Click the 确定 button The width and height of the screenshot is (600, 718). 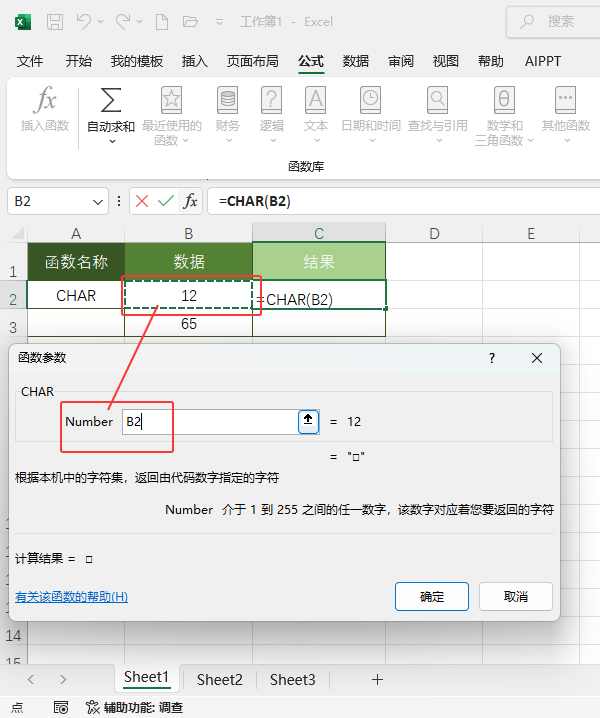(432, 597)
